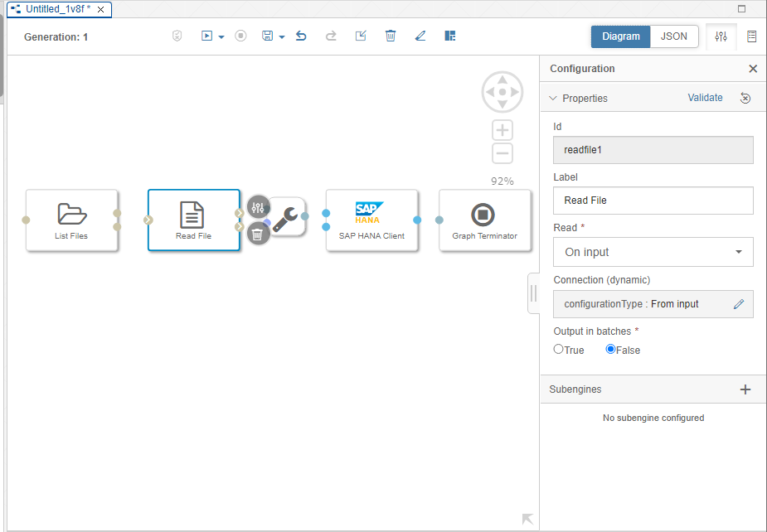
Task: Select the SAP HANA Client operator
Action: coord(371,220)
